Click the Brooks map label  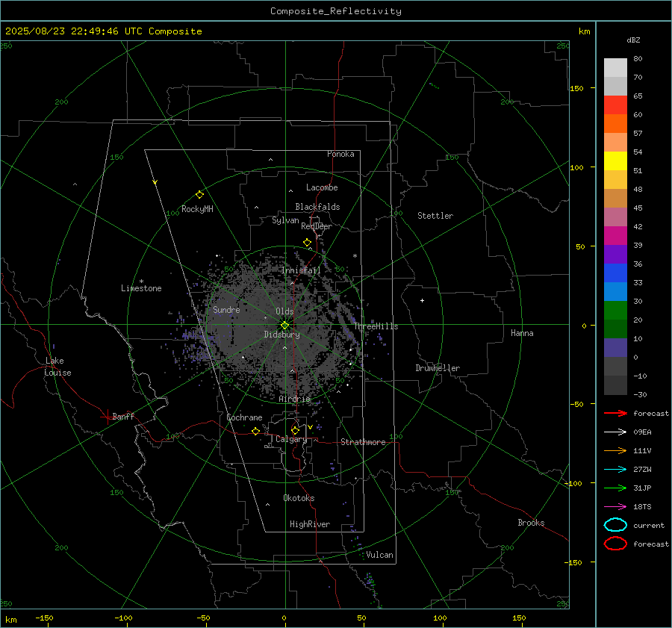click(531, 523)
